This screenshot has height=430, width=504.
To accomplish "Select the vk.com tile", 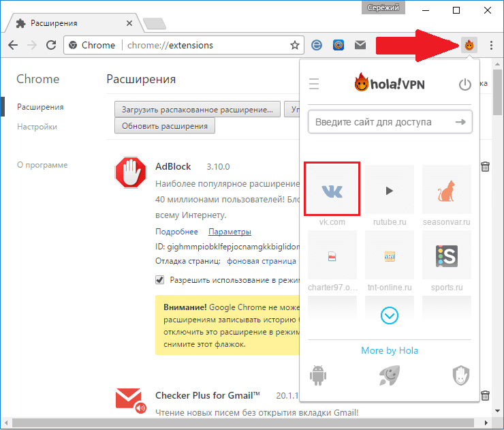I will tap(332, 189).
